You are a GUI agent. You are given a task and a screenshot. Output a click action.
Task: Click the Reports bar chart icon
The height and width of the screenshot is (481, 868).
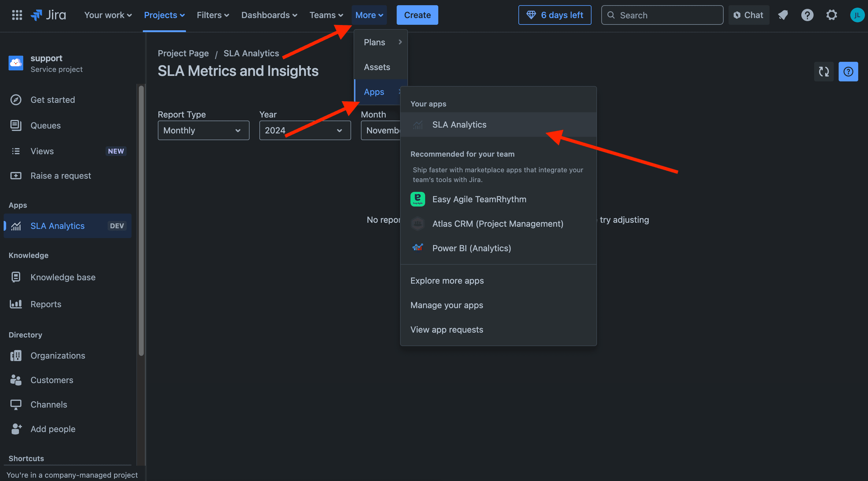click(16, 304)
